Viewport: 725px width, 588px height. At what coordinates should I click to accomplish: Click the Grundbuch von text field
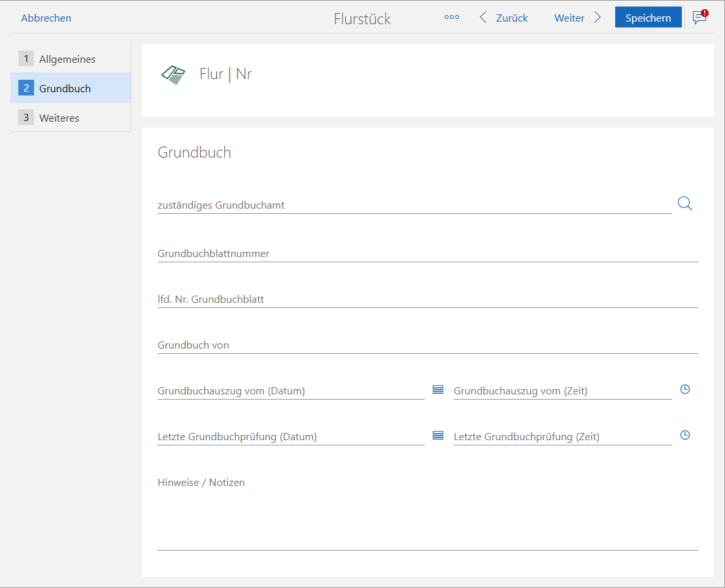pos(428,345)
